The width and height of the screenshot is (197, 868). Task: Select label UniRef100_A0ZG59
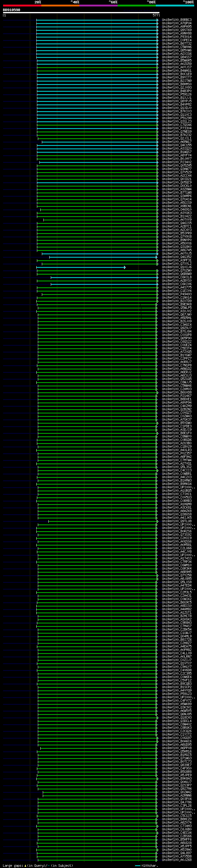(x=177, y=64)
